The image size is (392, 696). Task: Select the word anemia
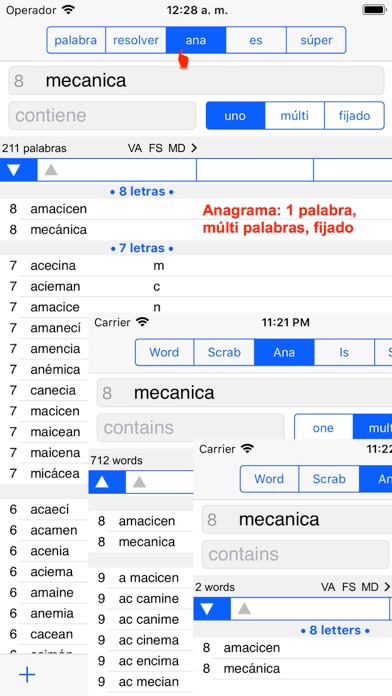[x=52, y=613]
